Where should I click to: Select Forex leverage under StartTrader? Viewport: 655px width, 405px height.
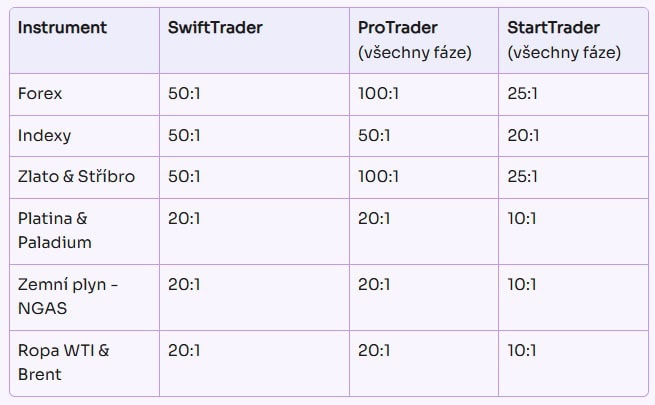tap(522, 94)
